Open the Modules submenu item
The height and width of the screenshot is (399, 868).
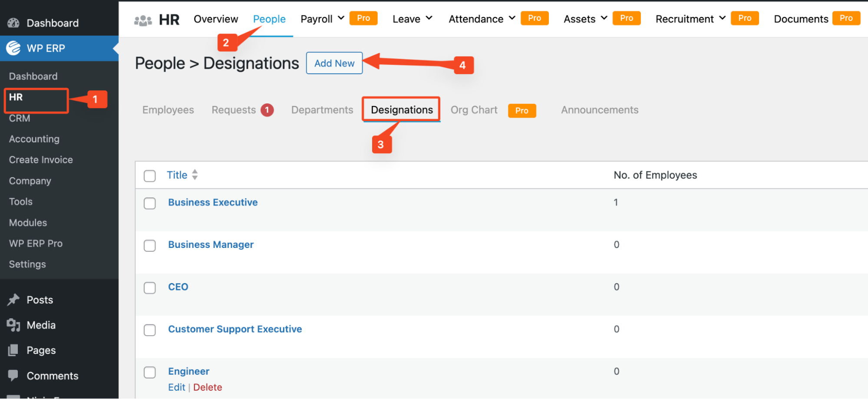tap(28, 222)
